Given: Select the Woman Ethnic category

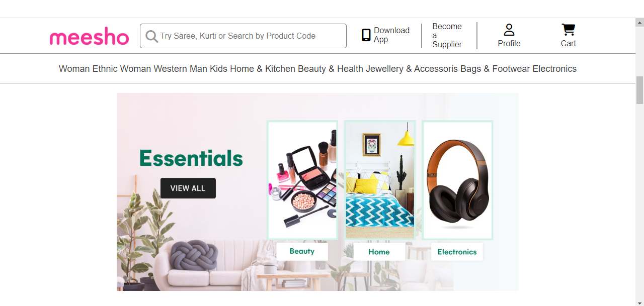Looking at the screenshot, I should tap(88, 69).
